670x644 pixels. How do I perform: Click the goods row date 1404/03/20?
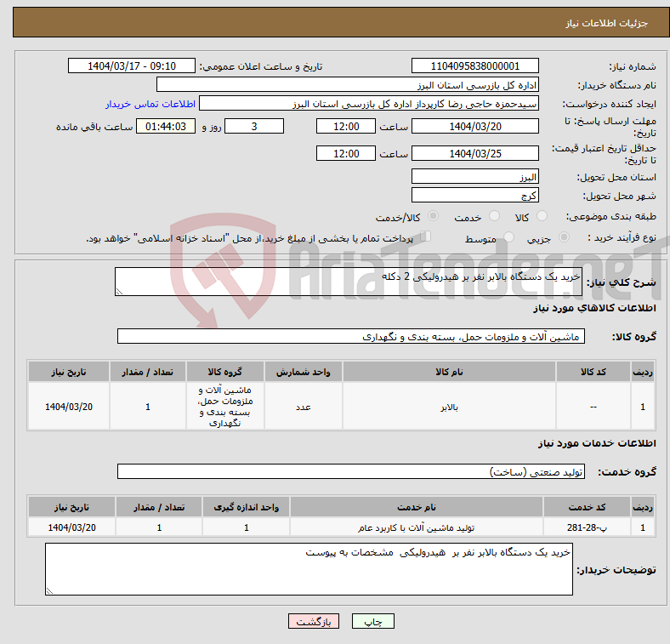[69, 407]
